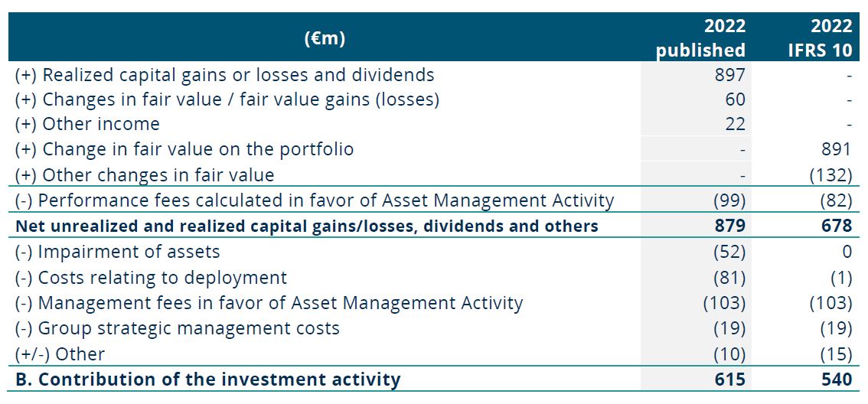Select Management fees in favor row label
The height and width of the screenshot is (404, 868).
269,303
